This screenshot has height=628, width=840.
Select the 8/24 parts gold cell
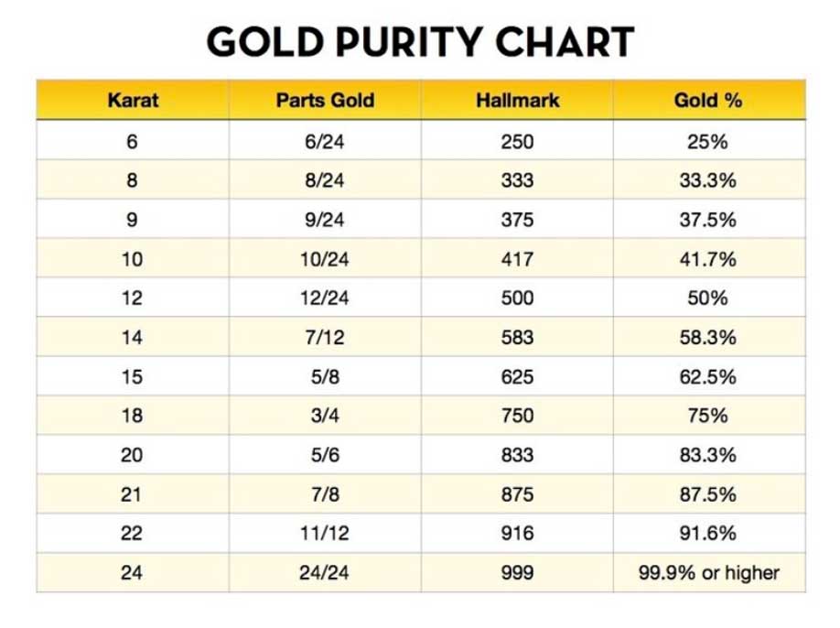click(x=325, y=180)
